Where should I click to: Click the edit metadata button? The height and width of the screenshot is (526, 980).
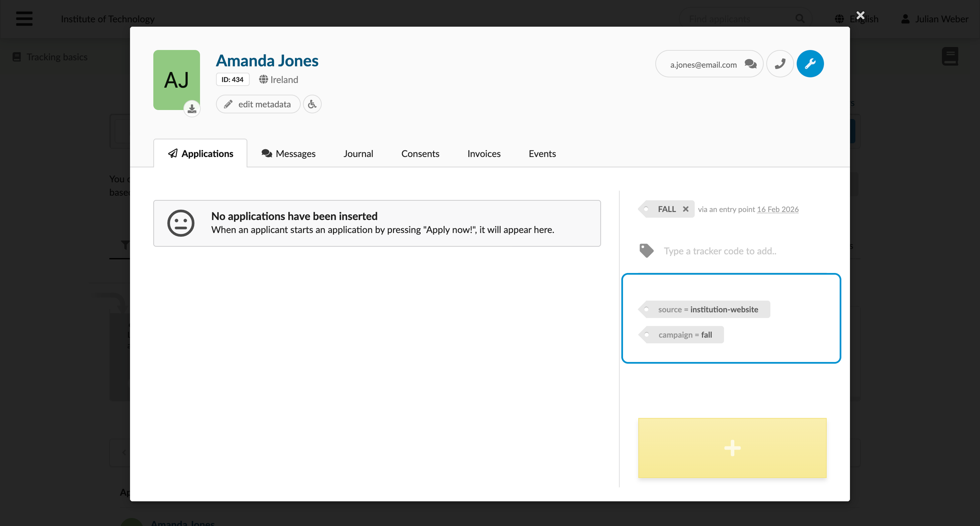258,104
